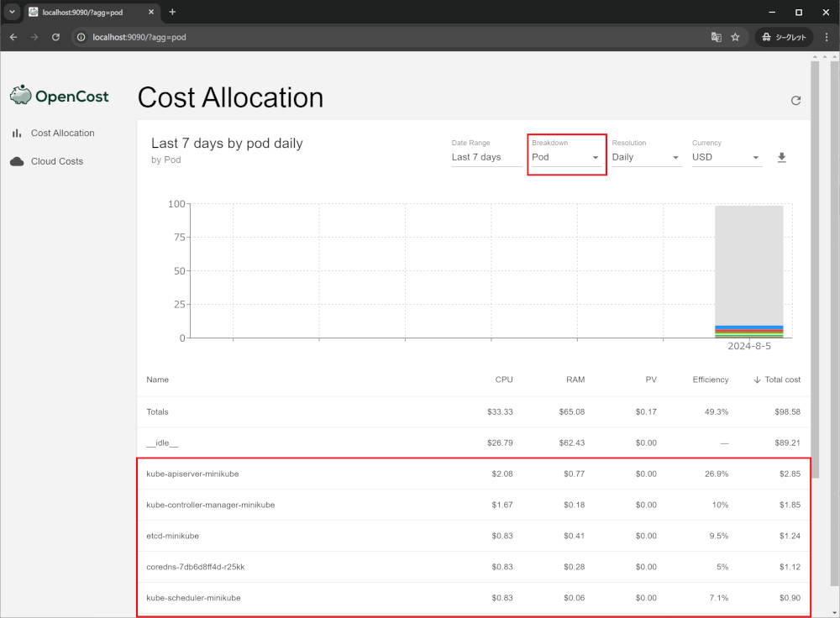
Task: Open the Resolution dropdown set to Daily
Action: click(647, 157)
